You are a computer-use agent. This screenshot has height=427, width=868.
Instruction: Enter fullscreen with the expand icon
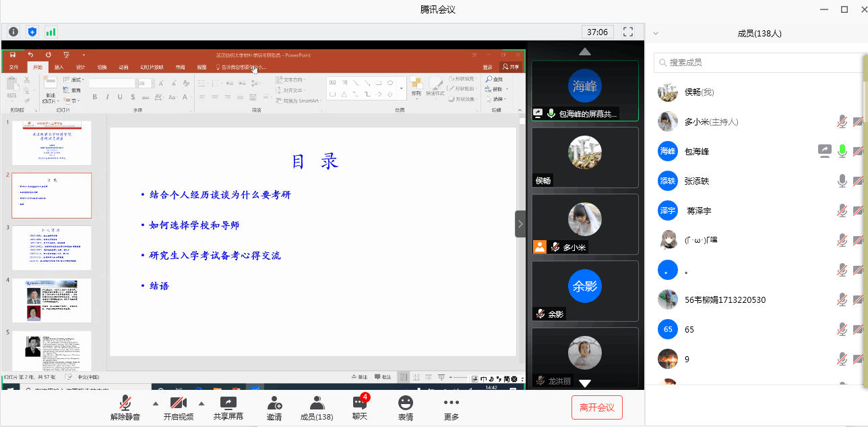628,32
